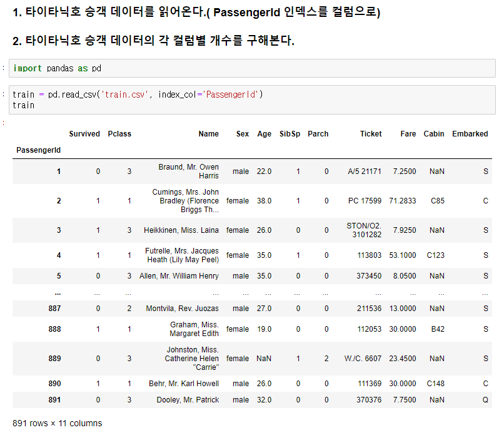This screenshot has height=435, width=504.
Task: Click the name 'Heikkinen, Miss. Laina'
Action: [x=181, y=230]
